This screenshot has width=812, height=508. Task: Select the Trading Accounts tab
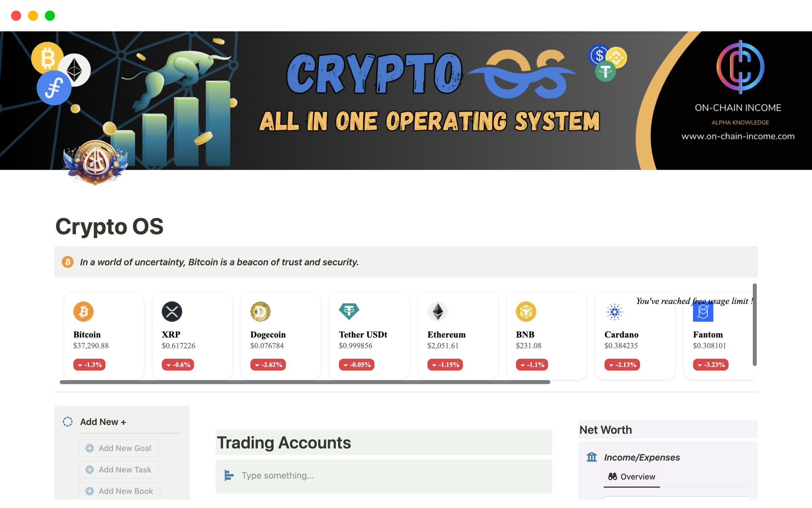(283, 442)
